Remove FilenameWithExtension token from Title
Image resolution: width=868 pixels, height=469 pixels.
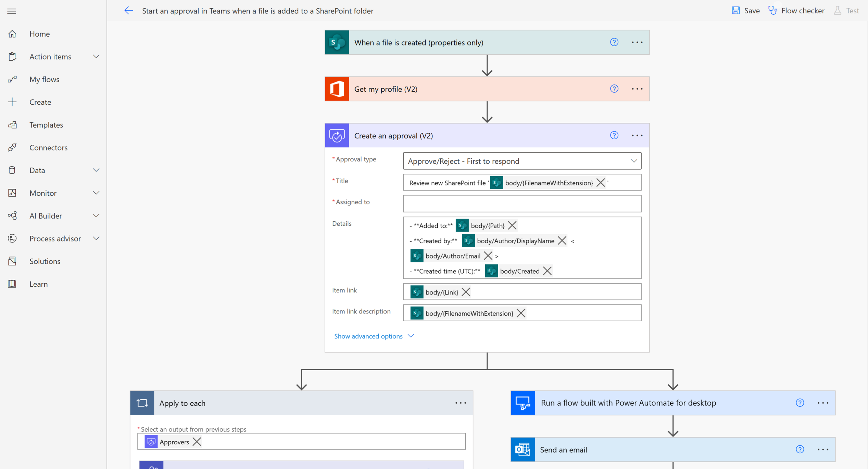[600, 183]
